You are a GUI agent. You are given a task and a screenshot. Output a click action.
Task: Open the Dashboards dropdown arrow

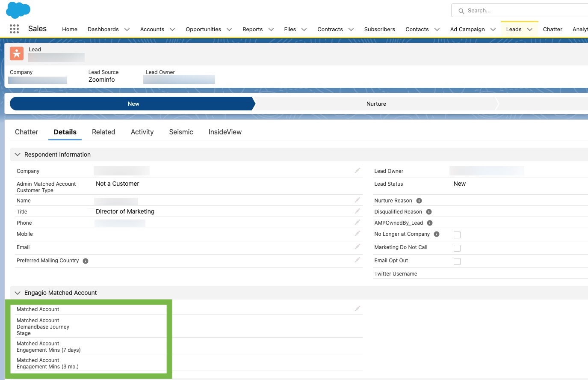point(127,30)
